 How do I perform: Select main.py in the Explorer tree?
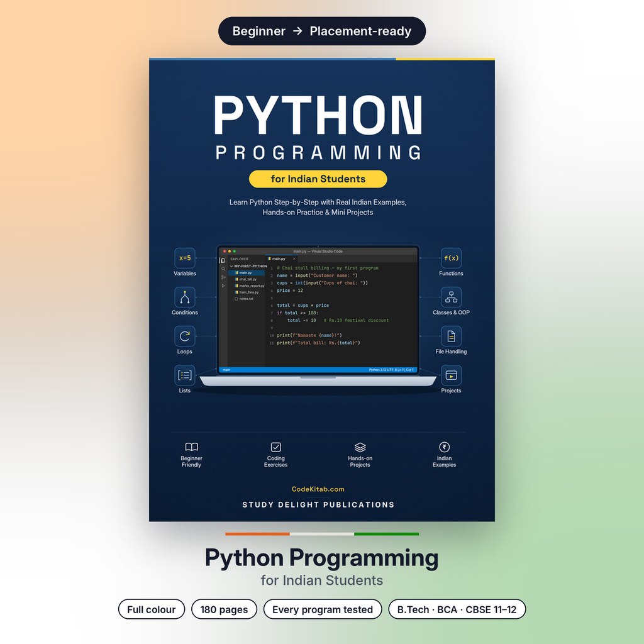pyautogui.click(x=247, y=273)
